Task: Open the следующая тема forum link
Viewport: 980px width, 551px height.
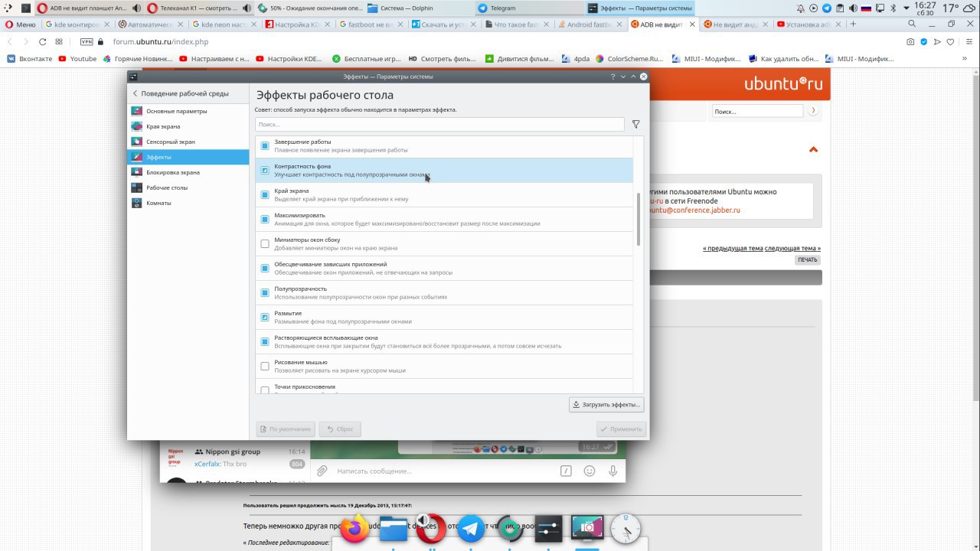Action: point(792,248)
